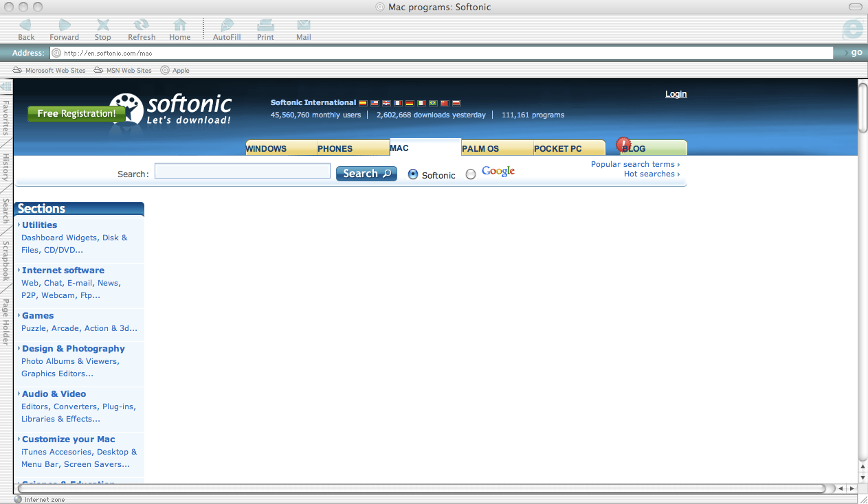Viewport: 868px width, 504px height.
Task: Open the Games section
Action: click(38, 315)
